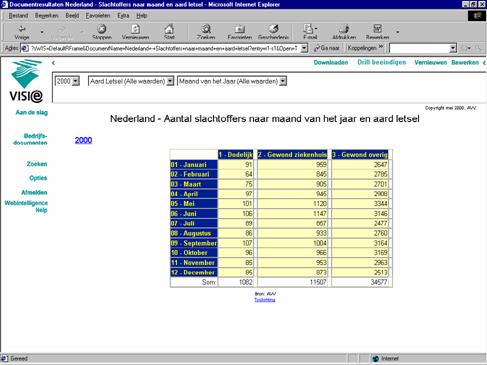Screen dimensions: 487x365
Task: Open the Bestand menu
Action: [x=18, y=16]
